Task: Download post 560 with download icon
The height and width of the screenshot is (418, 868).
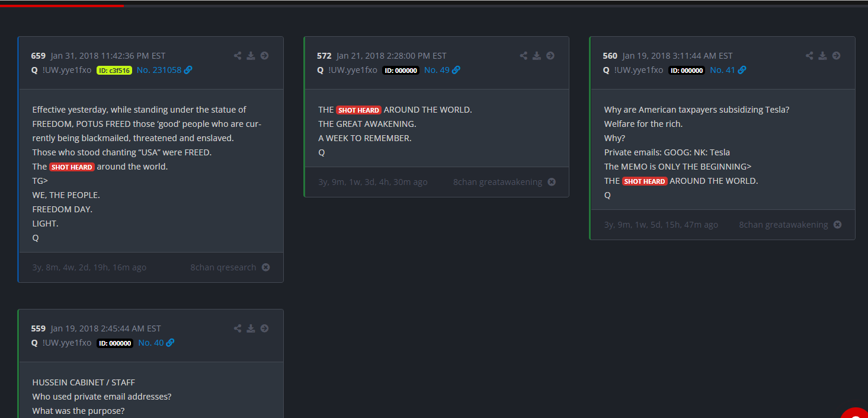Action: click(x=822, y=56)
